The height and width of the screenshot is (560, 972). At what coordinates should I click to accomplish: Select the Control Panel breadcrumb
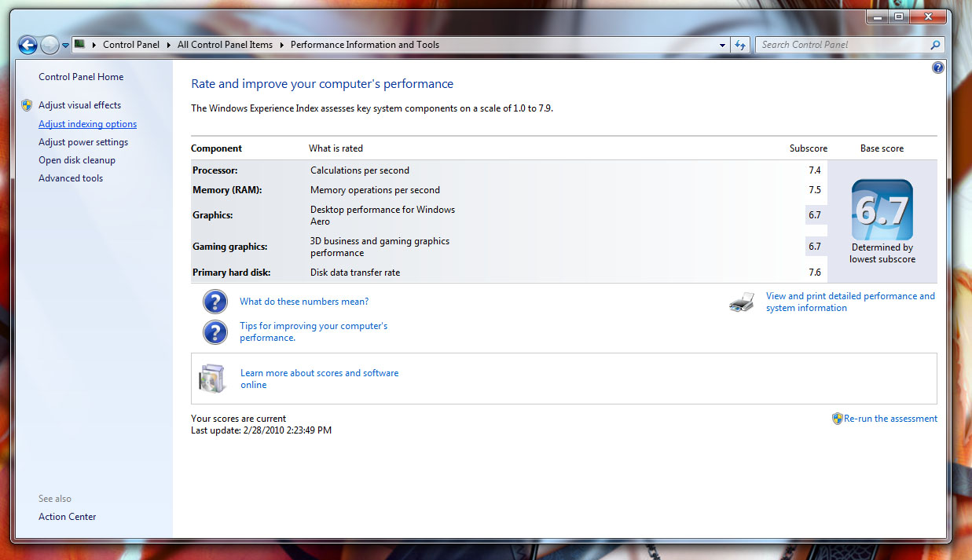131,45
